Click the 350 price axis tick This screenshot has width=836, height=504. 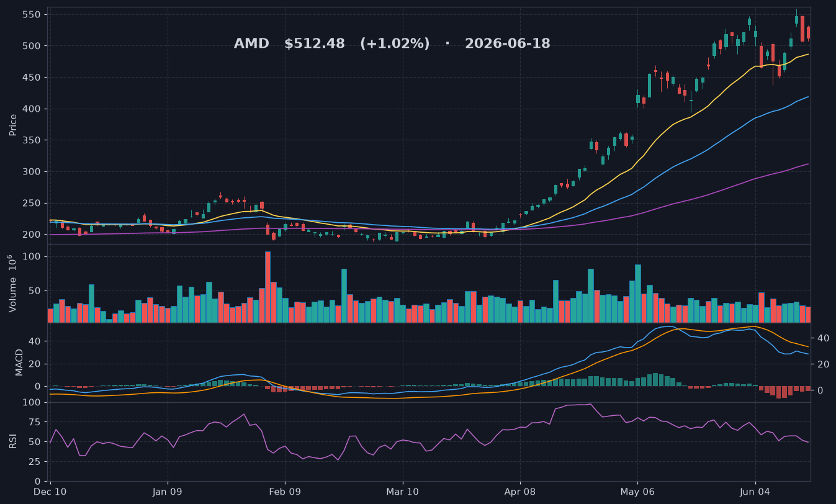(32, 141)
